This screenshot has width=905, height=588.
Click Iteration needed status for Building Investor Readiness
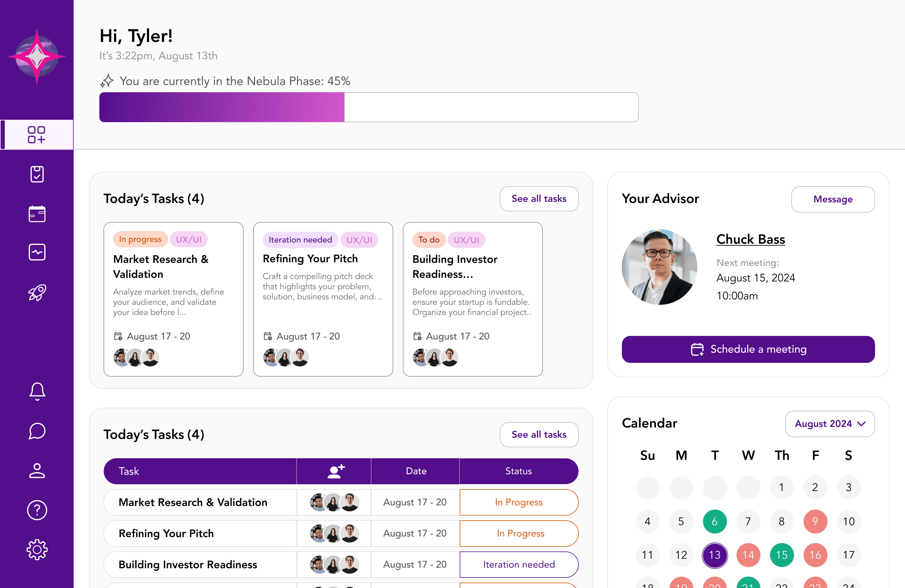coord(518,564)
